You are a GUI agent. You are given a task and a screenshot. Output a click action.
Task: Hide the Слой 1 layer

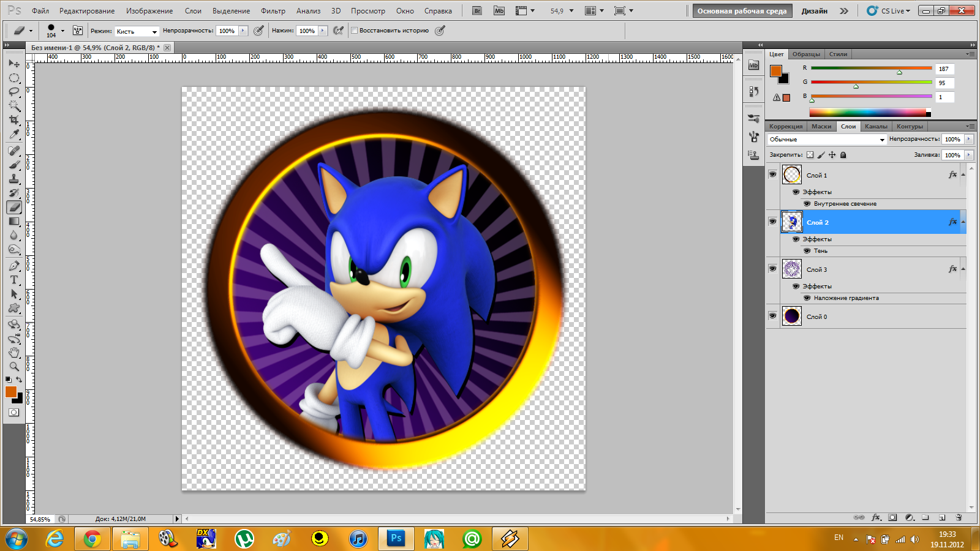coord(772,174)
